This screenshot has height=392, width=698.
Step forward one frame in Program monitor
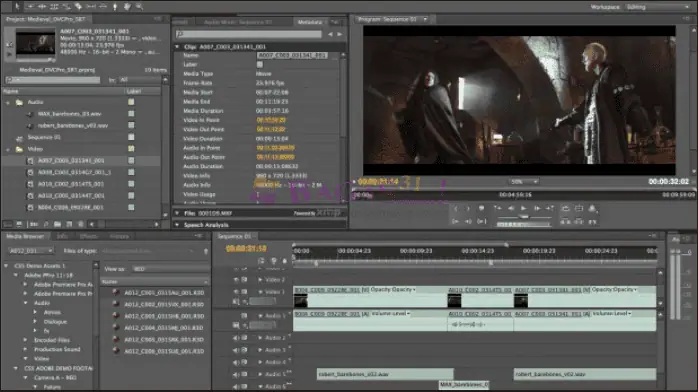[x=537, y=208]
